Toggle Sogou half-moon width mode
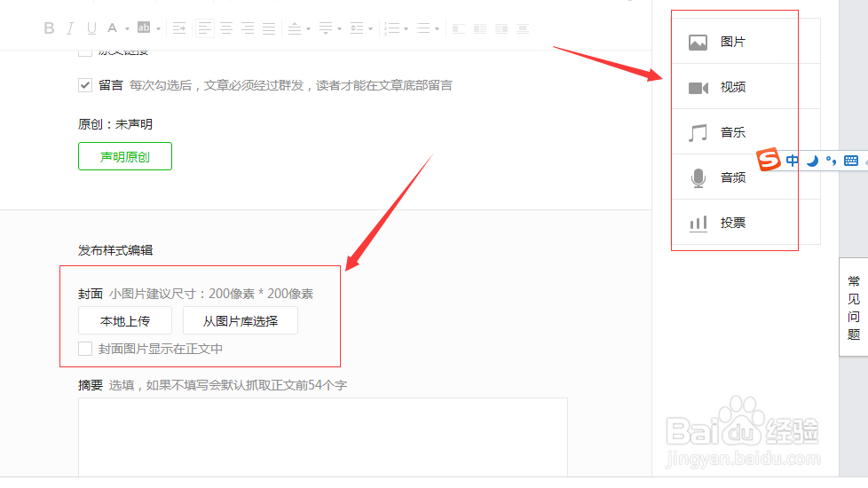Viewport: 868px width, 488px height. (x=812, y=161)
